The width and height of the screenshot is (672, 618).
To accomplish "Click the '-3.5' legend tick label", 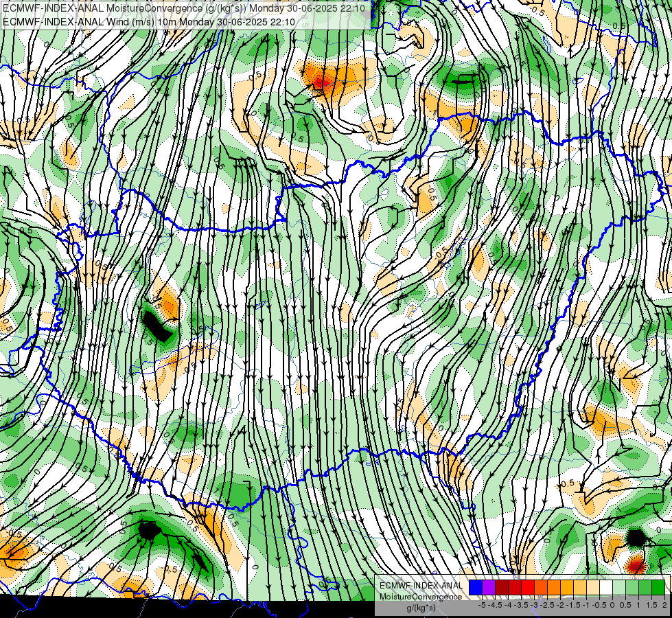I will coord(521,605).
